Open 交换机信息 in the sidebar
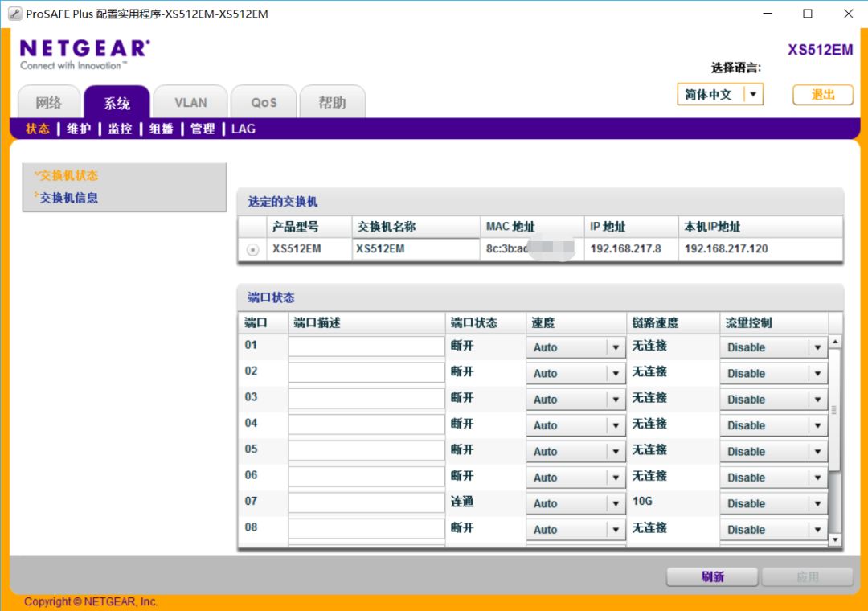 (69, 198)
